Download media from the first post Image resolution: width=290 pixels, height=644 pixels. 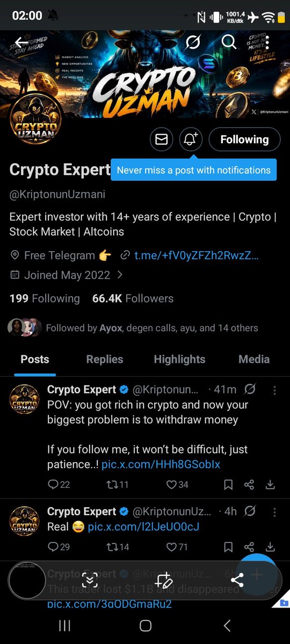coord(271,485)
